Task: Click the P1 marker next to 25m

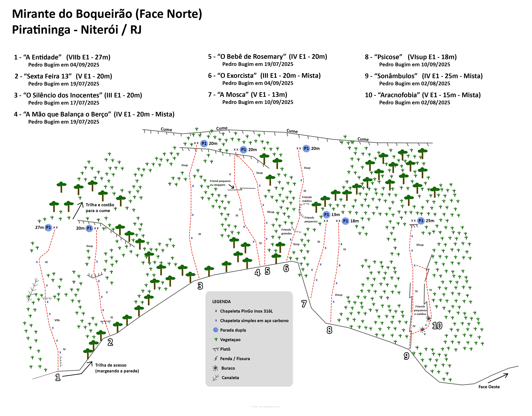Action: point(421,221)
